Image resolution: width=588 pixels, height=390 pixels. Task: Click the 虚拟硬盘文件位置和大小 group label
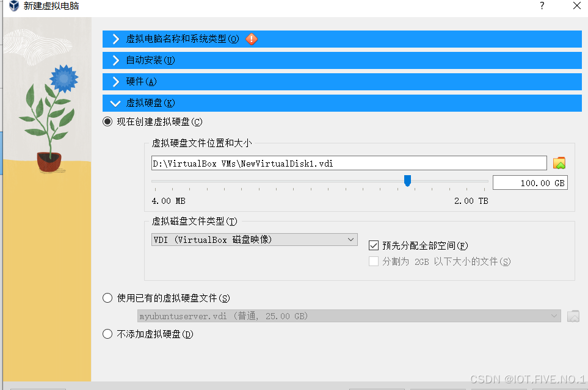click(201, 143)
